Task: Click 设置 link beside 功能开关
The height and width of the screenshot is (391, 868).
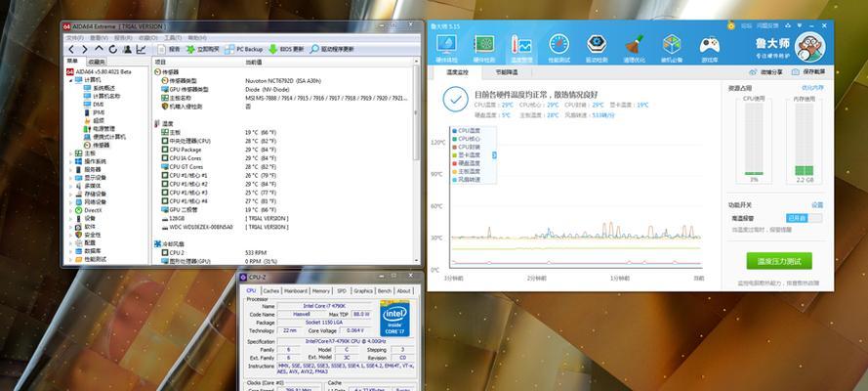Action: pos(817,205)
